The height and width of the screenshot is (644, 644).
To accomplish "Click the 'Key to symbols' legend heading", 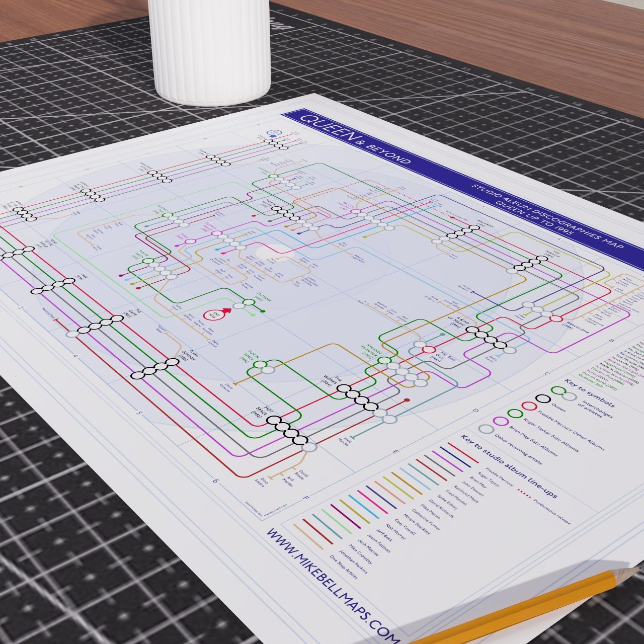I will [x=590, y=393].
